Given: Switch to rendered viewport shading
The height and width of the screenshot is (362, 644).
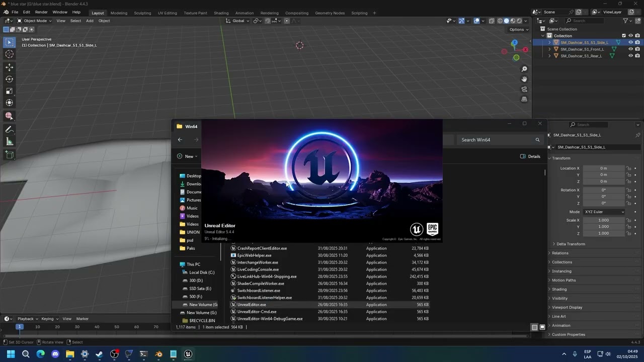Looking at the screenshot, I should 520,21.
